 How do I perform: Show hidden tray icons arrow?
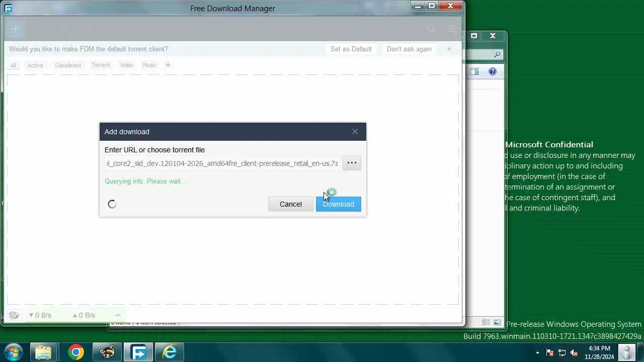point(537,352)
